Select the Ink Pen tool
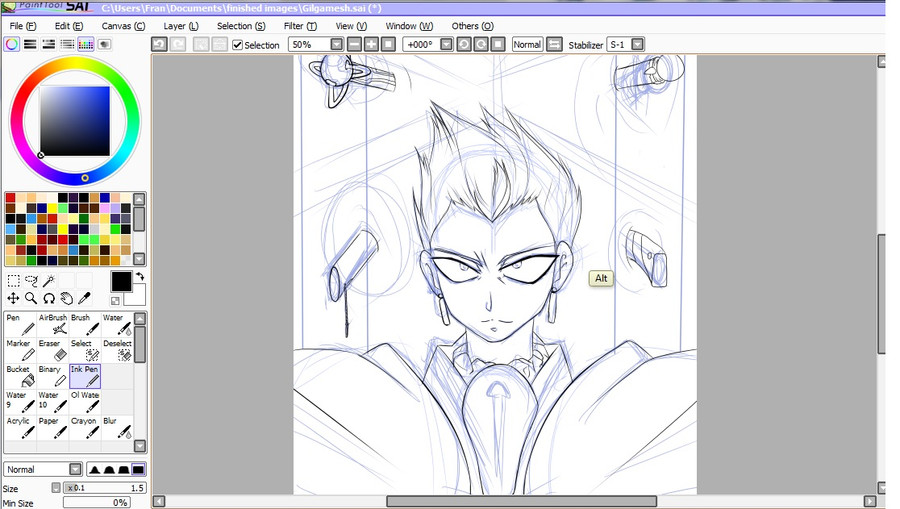The width and height of the screenshot is (900, 509). [x=85, y=376]
